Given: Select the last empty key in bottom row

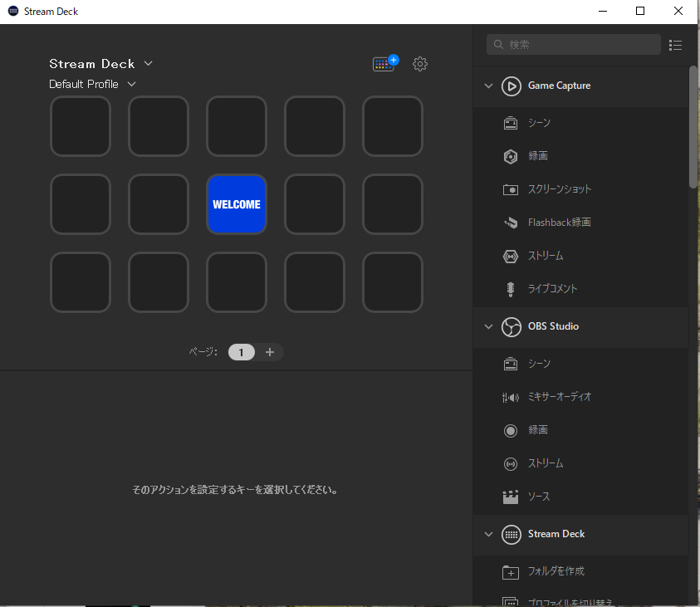Looking at the screenshot, I should pyautogui.click(x=393, y=282).
